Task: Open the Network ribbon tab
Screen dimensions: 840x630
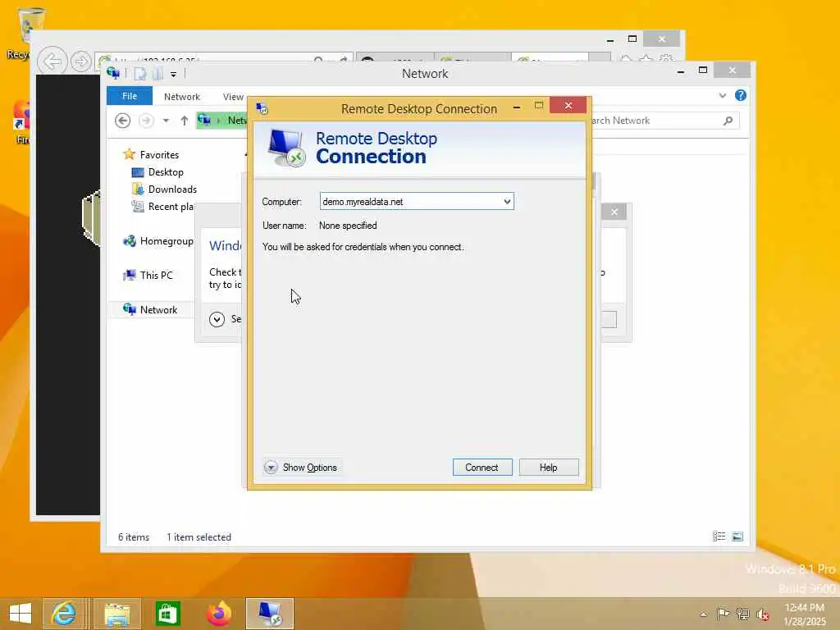Action: click(182, 97)
